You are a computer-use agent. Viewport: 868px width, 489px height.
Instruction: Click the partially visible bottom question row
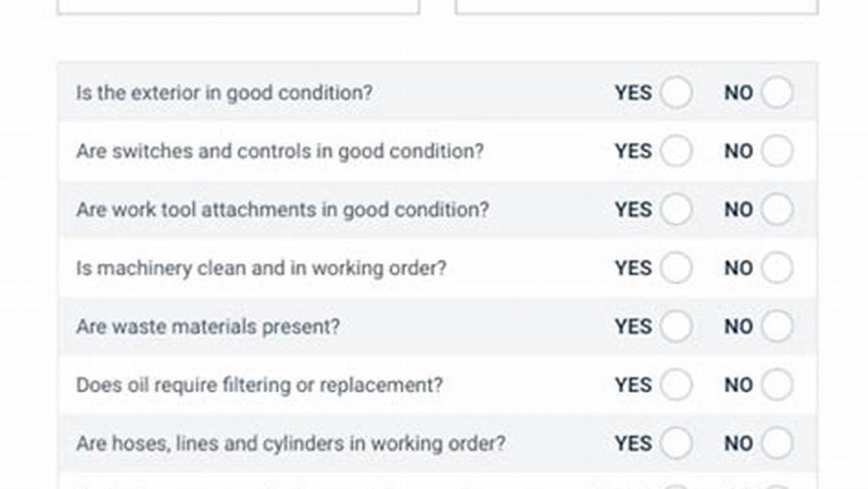tap(271, 485)
